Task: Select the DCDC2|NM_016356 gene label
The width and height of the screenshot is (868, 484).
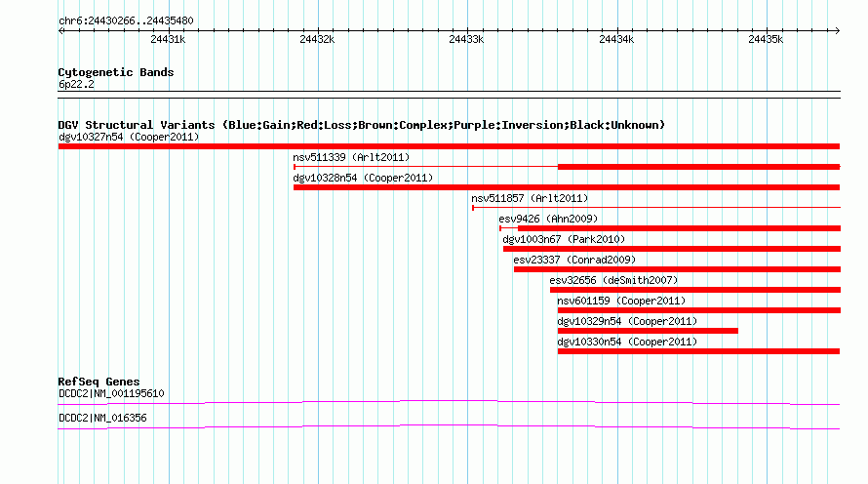Action: (x=103, y=419)
